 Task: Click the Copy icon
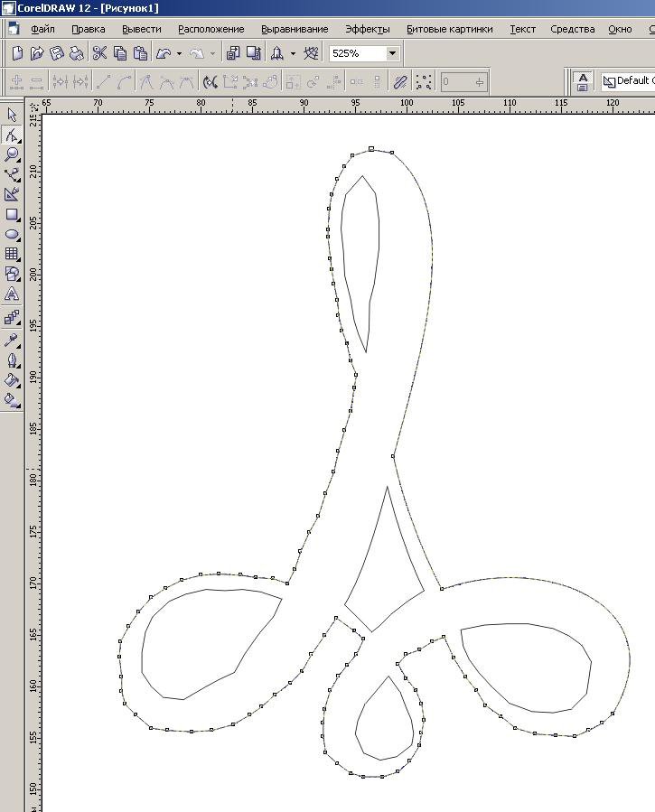(119, 53)
